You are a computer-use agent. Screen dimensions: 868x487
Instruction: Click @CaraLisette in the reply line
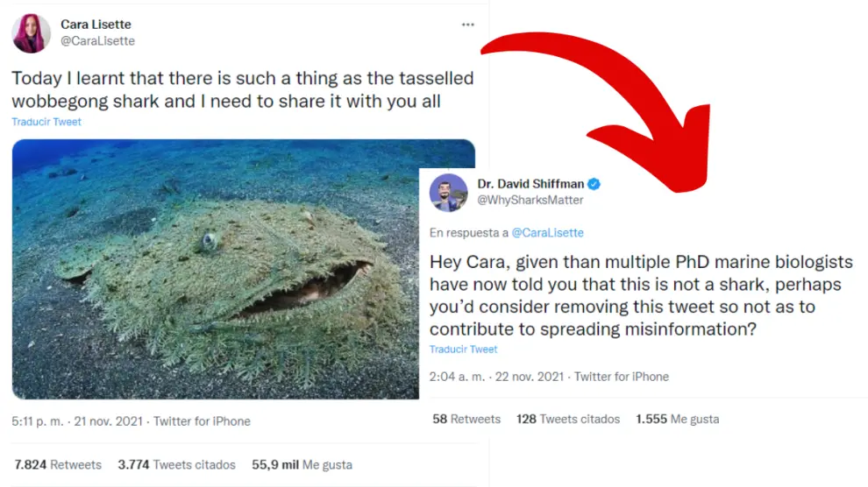[x=547, y=233]
